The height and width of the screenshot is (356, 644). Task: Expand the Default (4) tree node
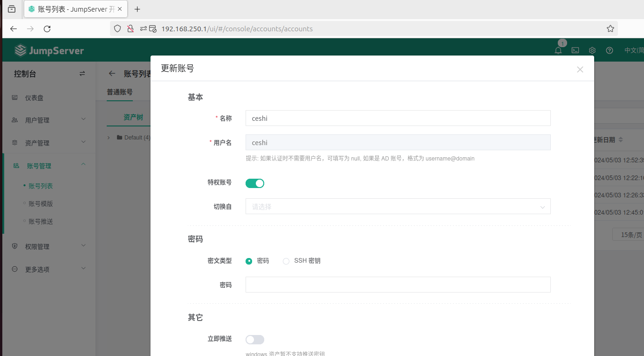click(x=109, y=138)
